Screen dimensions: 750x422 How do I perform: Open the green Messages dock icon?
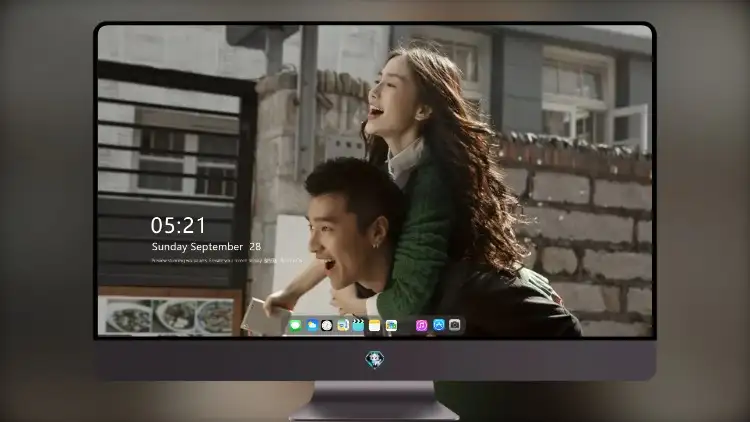point(295,325)
